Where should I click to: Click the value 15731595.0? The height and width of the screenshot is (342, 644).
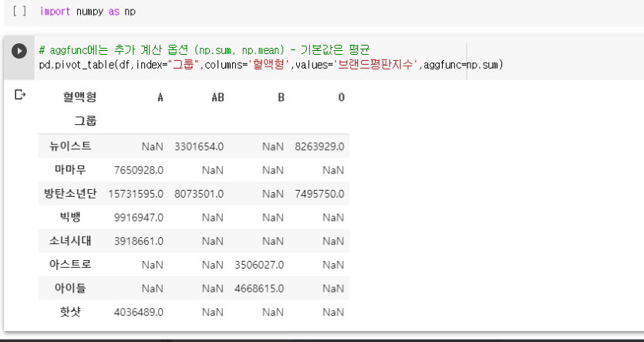point(136,194)
